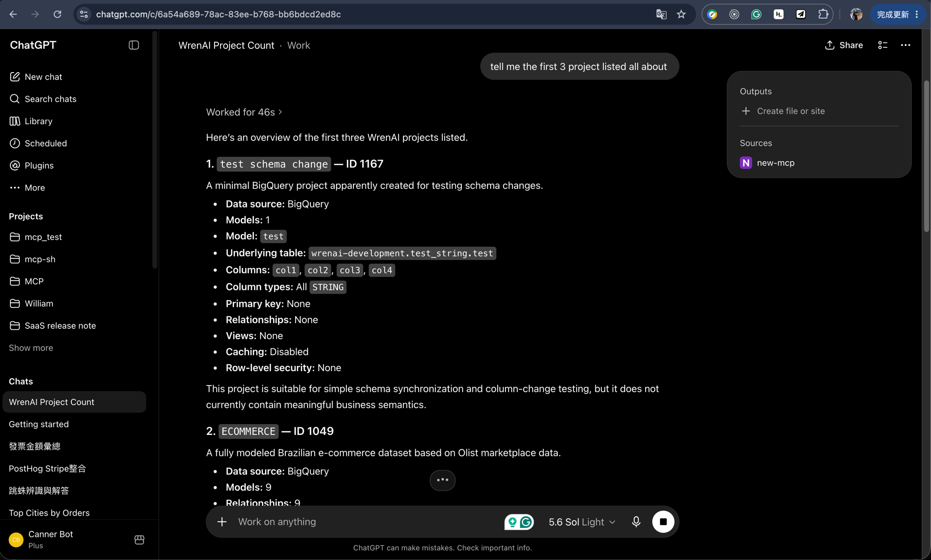Viewport: 931px width, 560px height.
Task: Open the Grammarly extension icon in toolbar
Action: [756, 14]
